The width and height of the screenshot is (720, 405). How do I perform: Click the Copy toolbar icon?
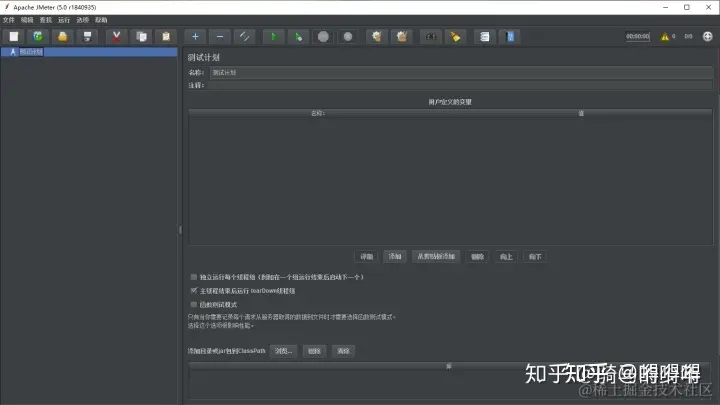click(141, 37)
